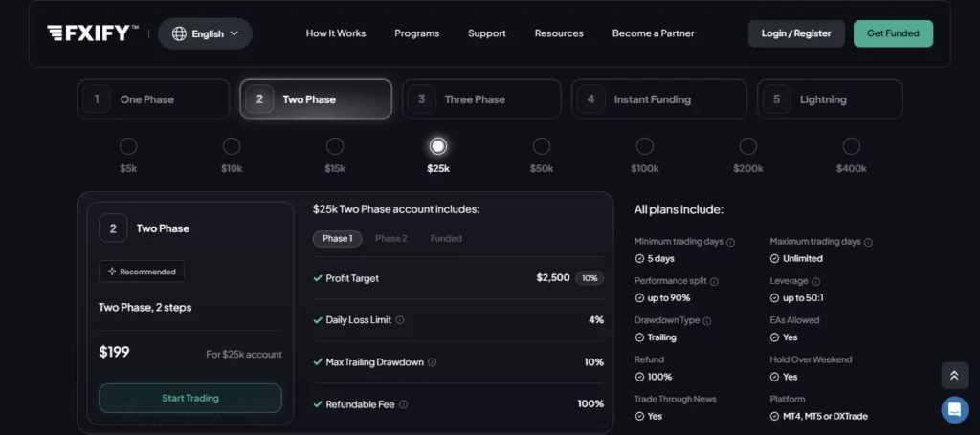Click info icon beside Minimum trading days
This screenshot has width=980, height=435.
coord(730,242)
